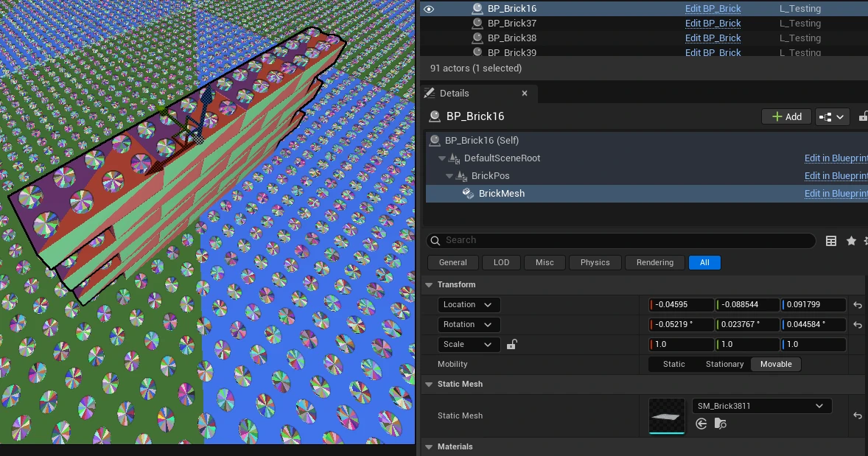
Task: Click the actor icon beside BP_Brick37
Action: click(477, 24)
